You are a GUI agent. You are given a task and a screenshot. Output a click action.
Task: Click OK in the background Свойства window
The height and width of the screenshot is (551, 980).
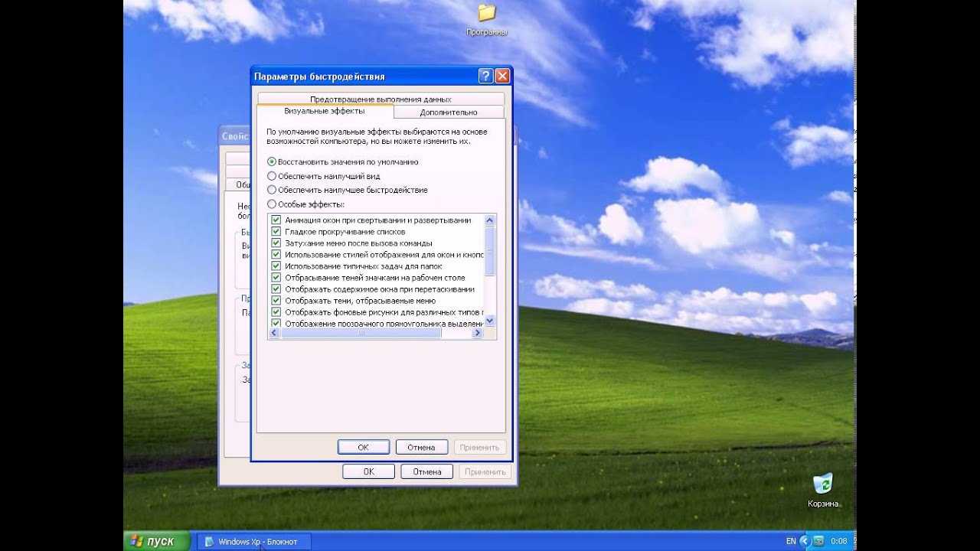368,471
